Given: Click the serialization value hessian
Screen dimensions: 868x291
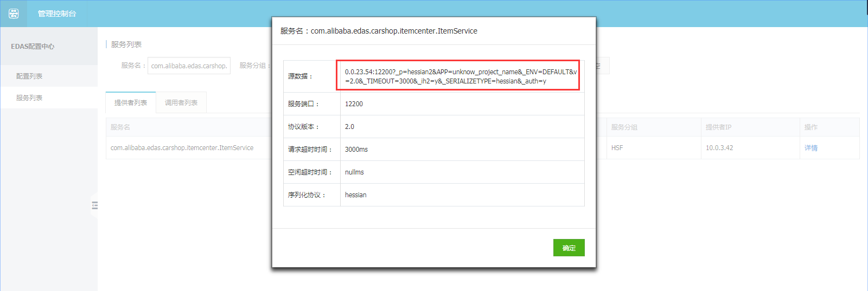Looking at the screenshot, I should (x=356, y=195).
